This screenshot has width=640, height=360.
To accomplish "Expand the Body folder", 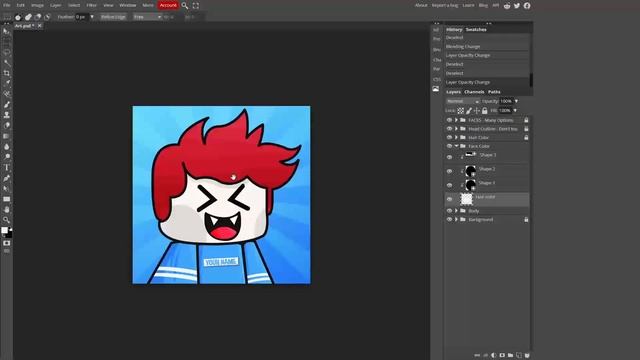I will pos(456,211).
